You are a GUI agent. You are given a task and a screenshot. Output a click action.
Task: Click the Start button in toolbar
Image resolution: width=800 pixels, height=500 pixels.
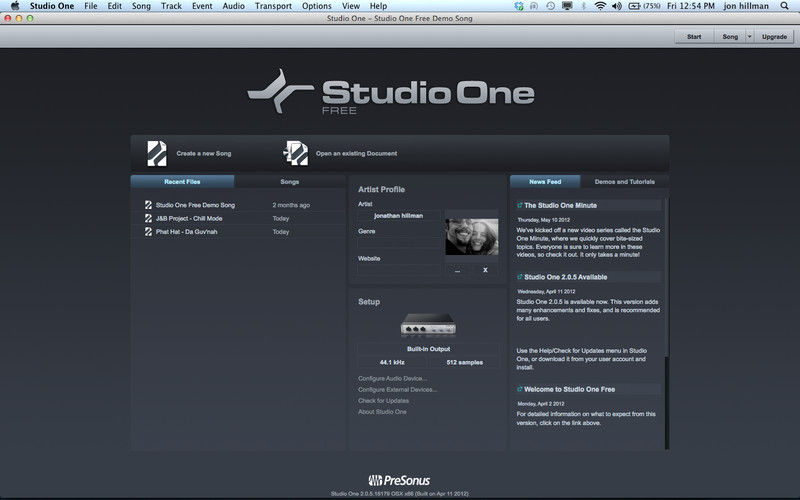694,37
